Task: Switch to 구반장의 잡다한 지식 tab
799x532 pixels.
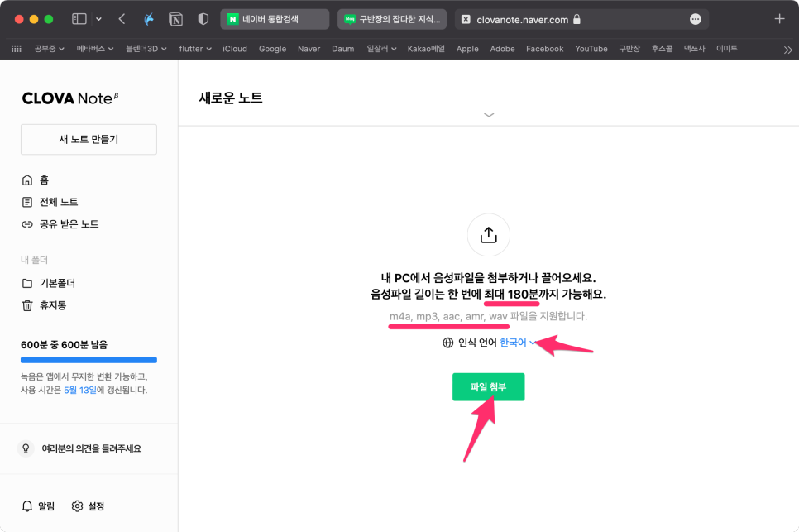Action: [392, 19]
